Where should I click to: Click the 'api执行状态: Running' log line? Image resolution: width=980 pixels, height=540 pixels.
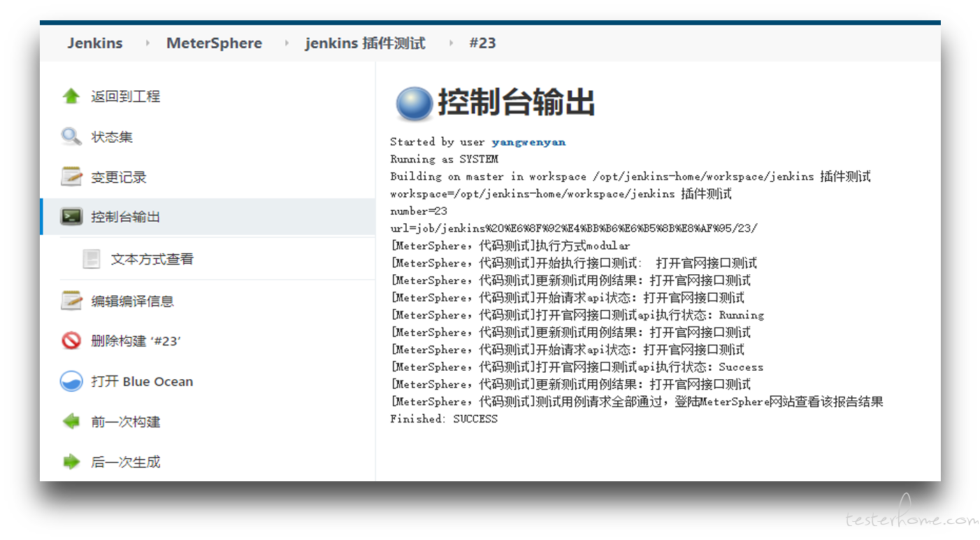[x=577, y=315]
